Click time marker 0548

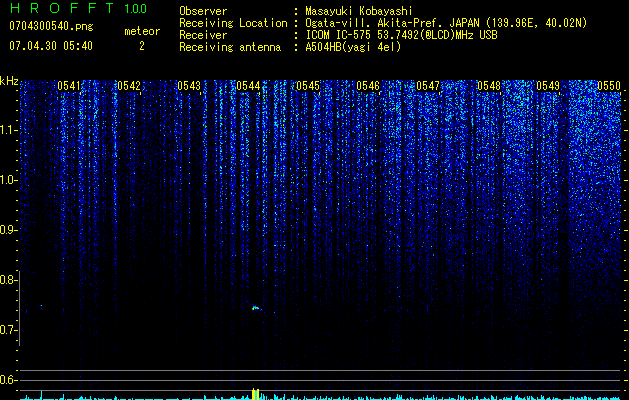pos(489,86)
